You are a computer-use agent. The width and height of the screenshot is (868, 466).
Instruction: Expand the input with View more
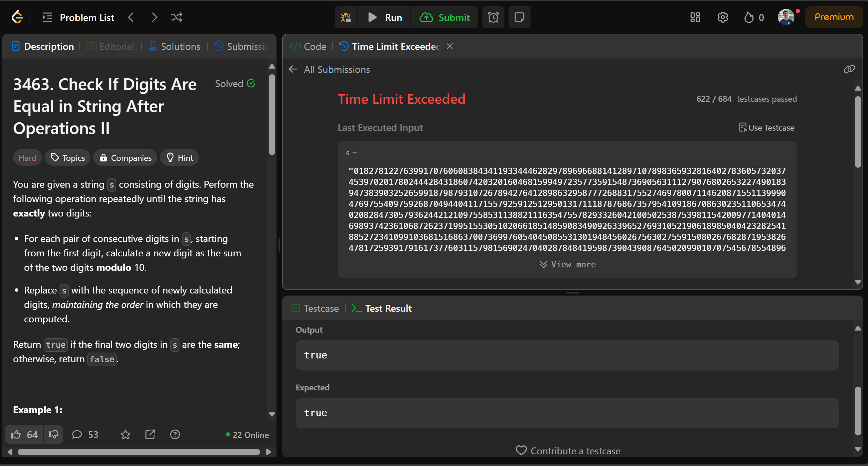(x=567, y=264)
